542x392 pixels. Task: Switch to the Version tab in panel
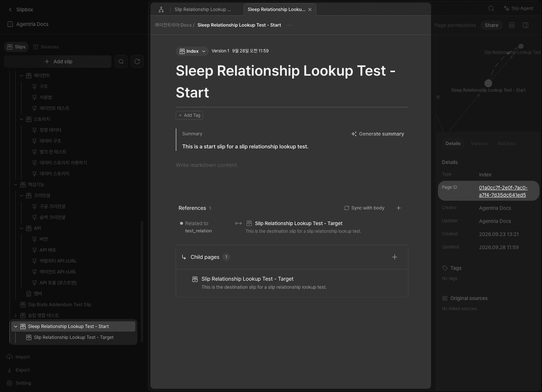479,143
